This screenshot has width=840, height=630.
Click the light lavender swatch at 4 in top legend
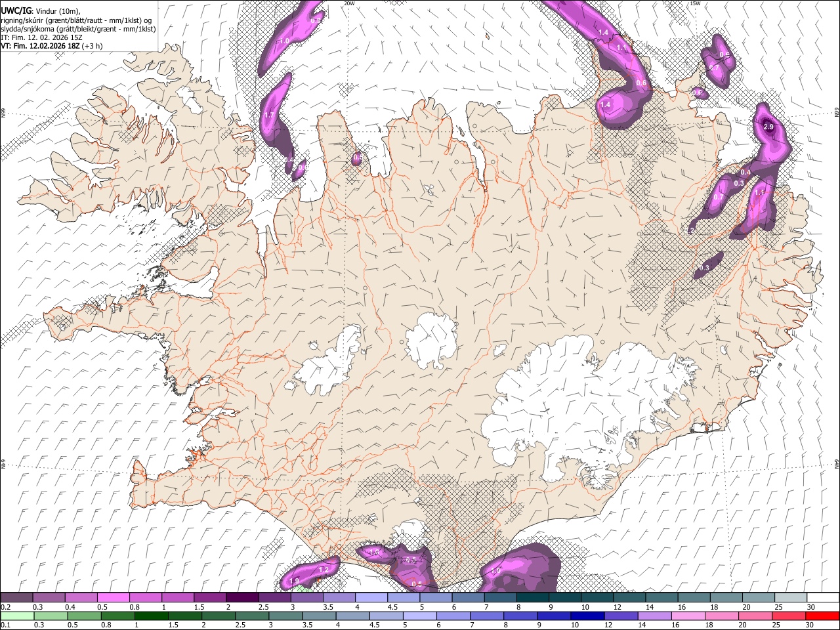[371, 598]
